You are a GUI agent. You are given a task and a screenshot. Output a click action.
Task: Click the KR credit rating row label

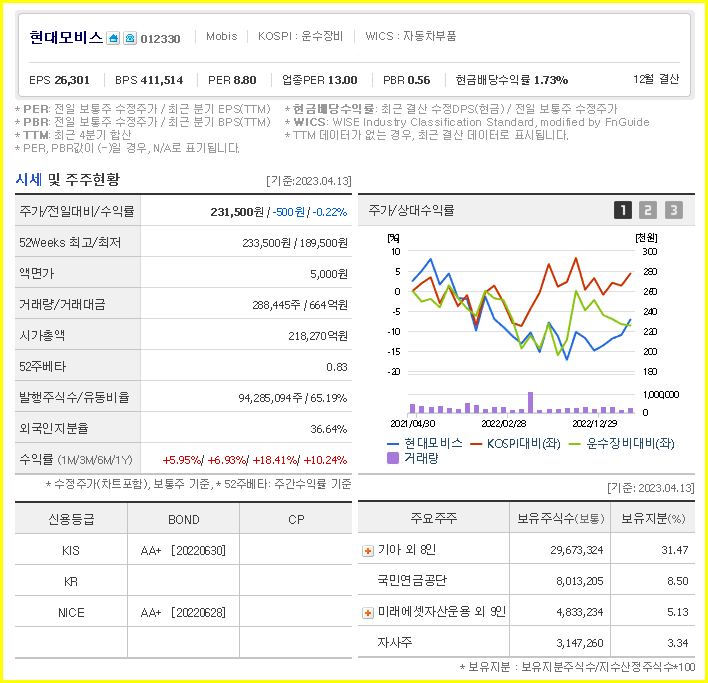[x=71, y=581]
